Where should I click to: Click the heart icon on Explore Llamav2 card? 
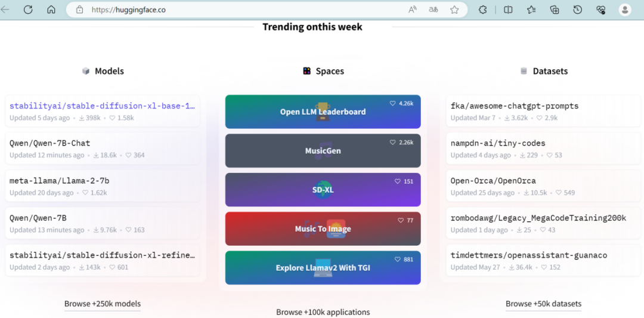tap(398, 260)
